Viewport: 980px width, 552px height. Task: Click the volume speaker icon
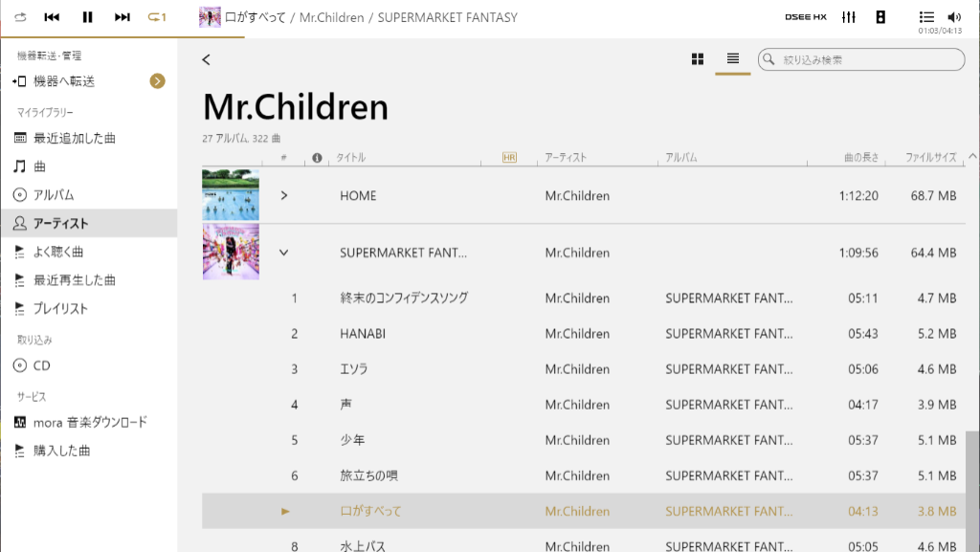[953, 16]
